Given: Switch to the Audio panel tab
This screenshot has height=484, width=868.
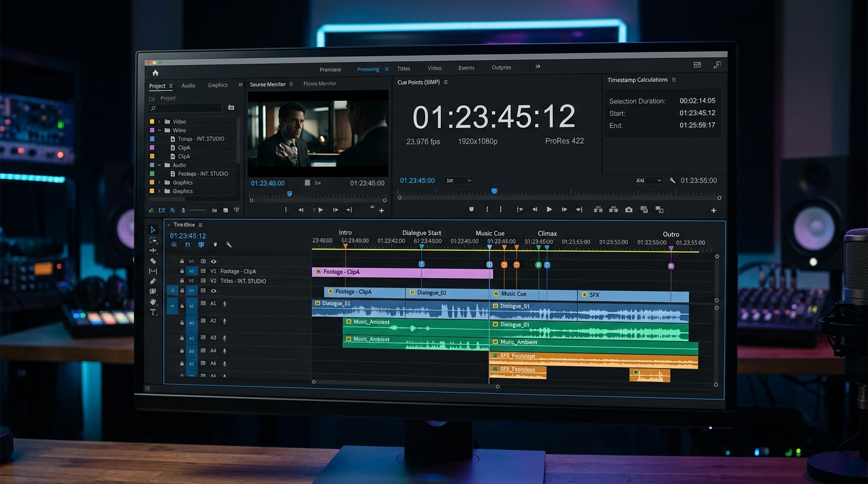Looking at the screenshot, I should click(189, 86).
